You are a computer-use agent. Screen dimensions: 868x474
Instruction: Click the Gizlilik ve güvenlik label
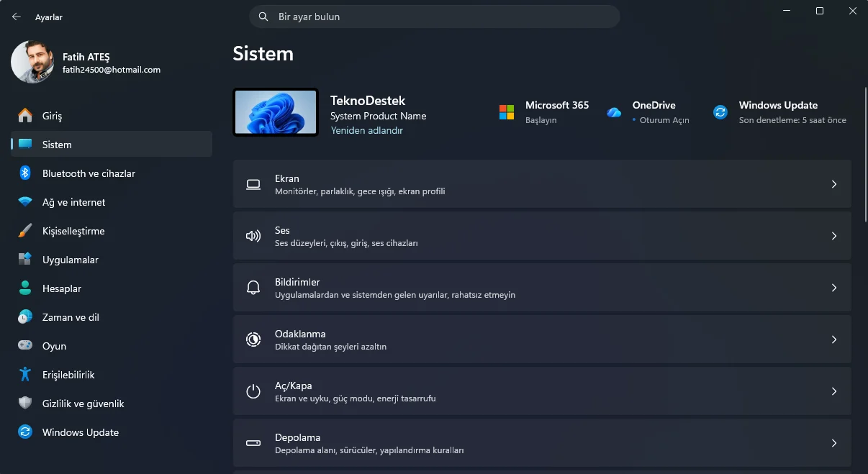(83, 404)
